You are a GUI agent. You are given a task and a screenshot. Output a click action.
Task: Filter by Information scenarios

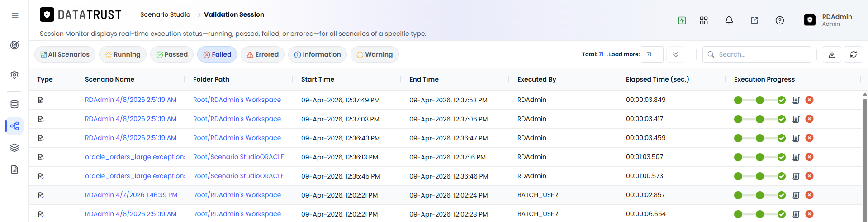coord(318,54)
